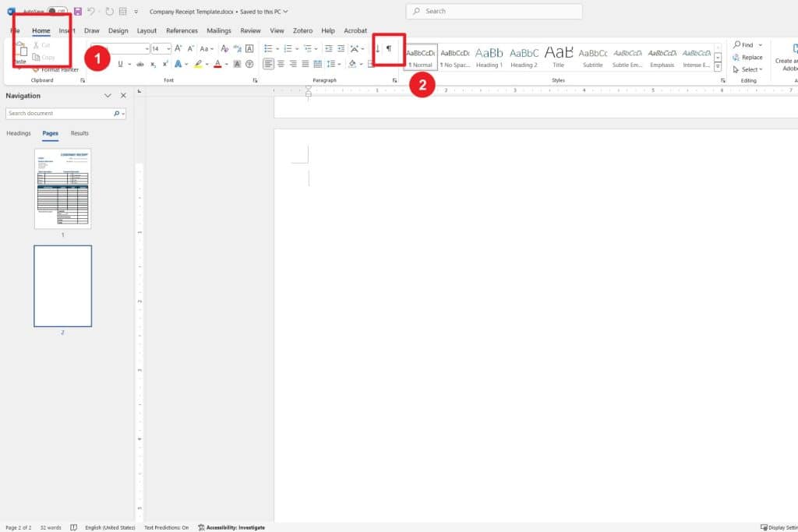Image resolution: width=798 pixels, height=532 pixels.
Task: Switch the AutoSave toggle on
Action: click(x=57, y=12)
